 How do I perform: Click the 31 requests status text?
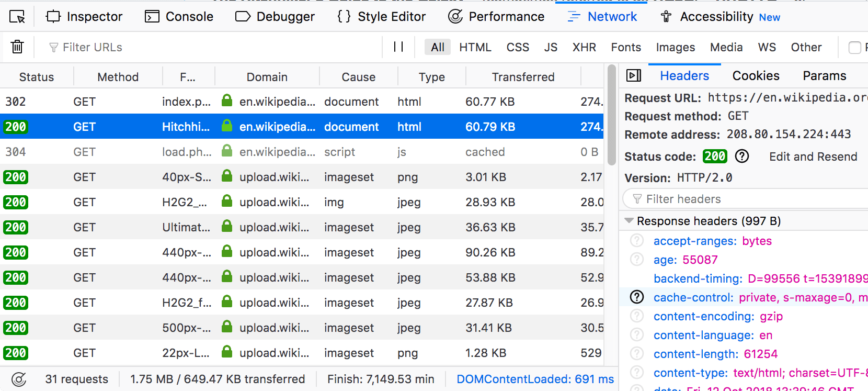(x=77, y=379)
